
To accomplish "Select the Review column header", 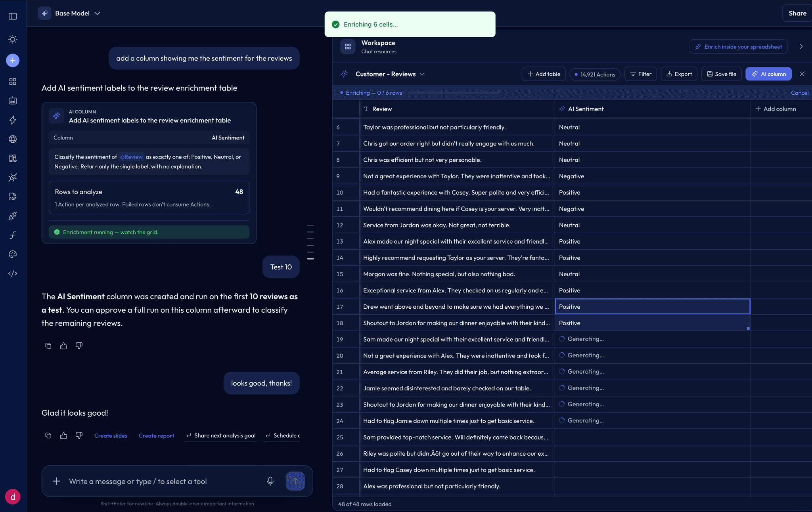I will (457, 109).
